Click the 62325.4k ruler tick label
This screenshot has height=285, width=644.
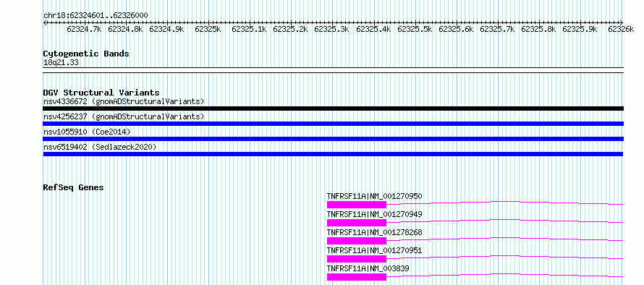click(373, 29)
